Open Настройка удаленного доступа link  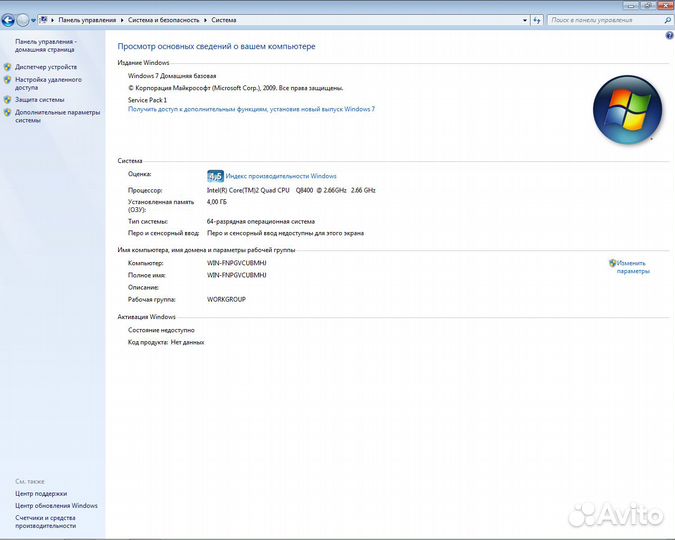point(48,84)
